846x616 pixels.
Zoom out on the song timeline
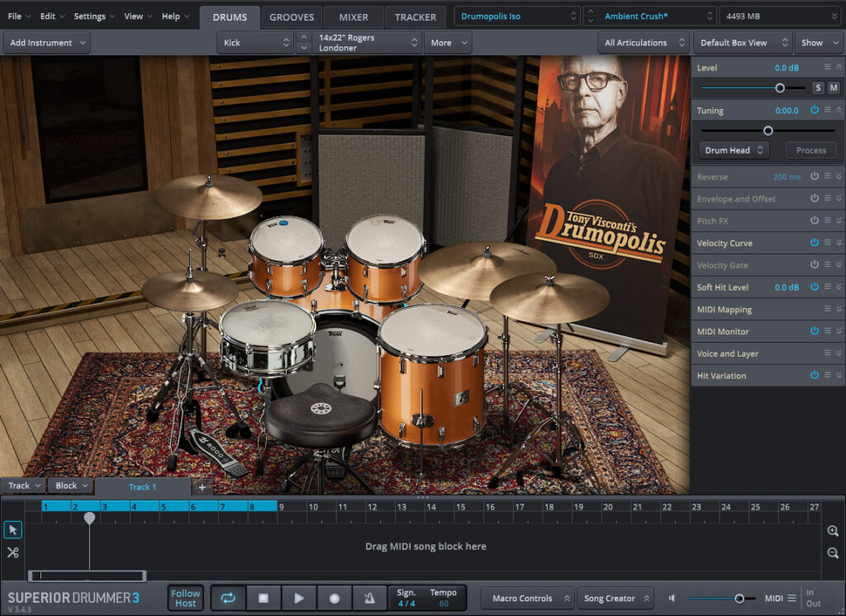833,553
